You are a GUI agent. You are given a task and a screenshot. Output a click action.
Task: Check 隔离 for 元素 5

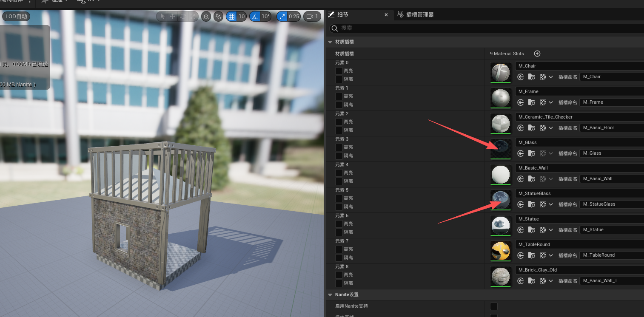pos(339,207)
